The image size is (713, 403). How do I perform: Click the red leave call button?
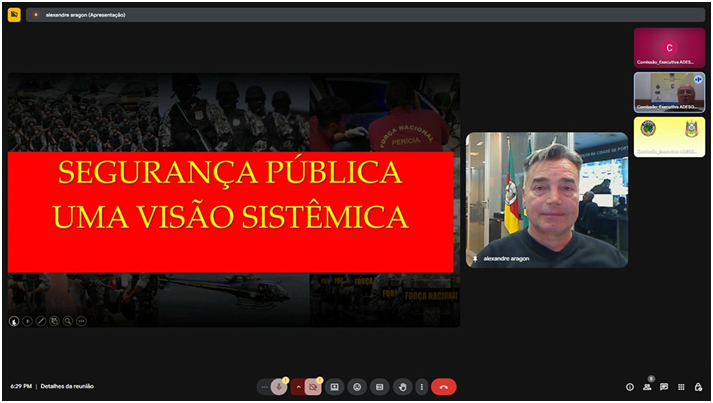[x=444, y=387]
